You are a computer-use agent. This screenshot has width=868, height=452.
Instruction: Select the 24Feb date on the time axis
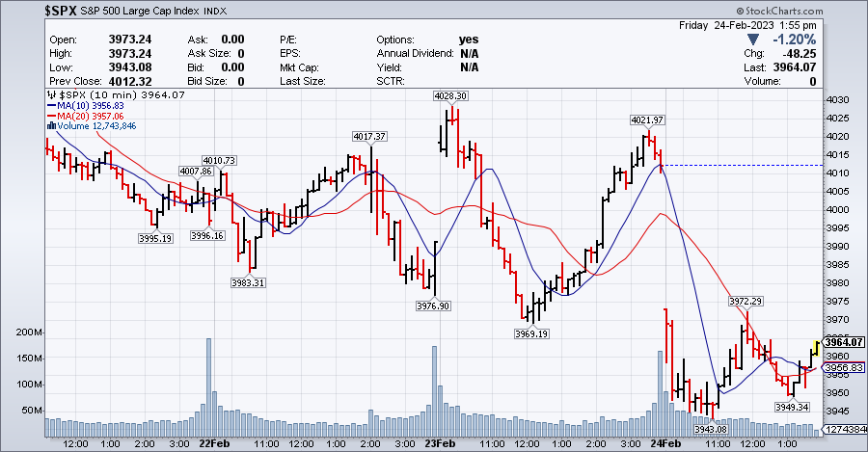click(x=666, y=444)
